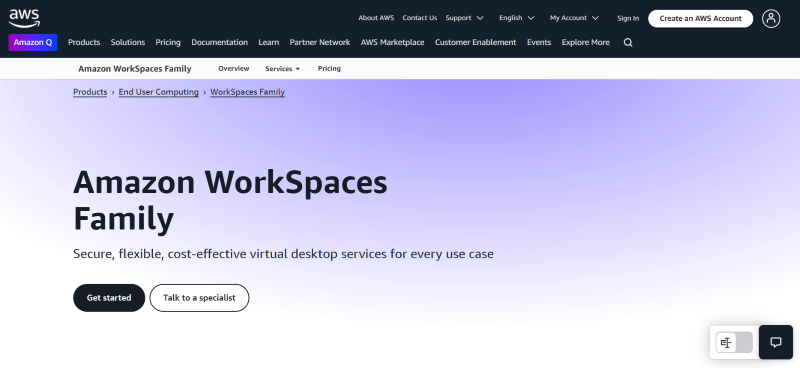Open the Services dropdown in subnav
The height and width of the screenshot is (368, 800).
(x=283, y=68)
